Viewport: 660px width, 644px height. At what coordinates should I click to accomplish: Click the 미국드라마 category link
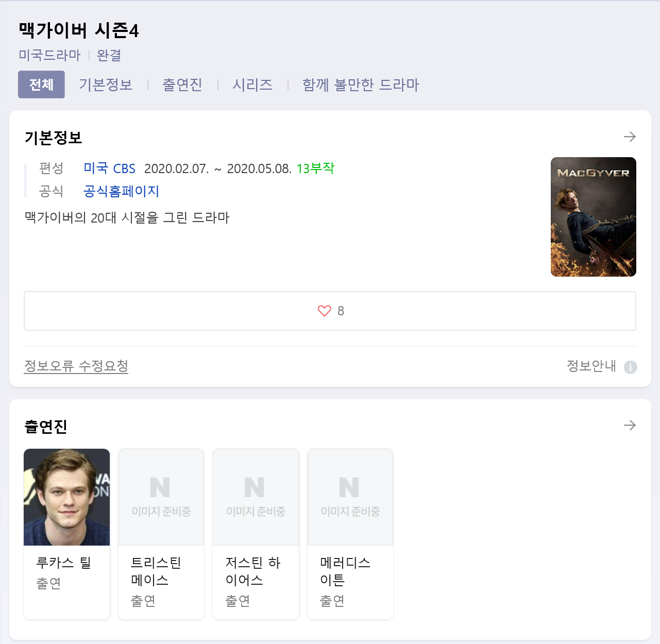(x=50, y=55)
